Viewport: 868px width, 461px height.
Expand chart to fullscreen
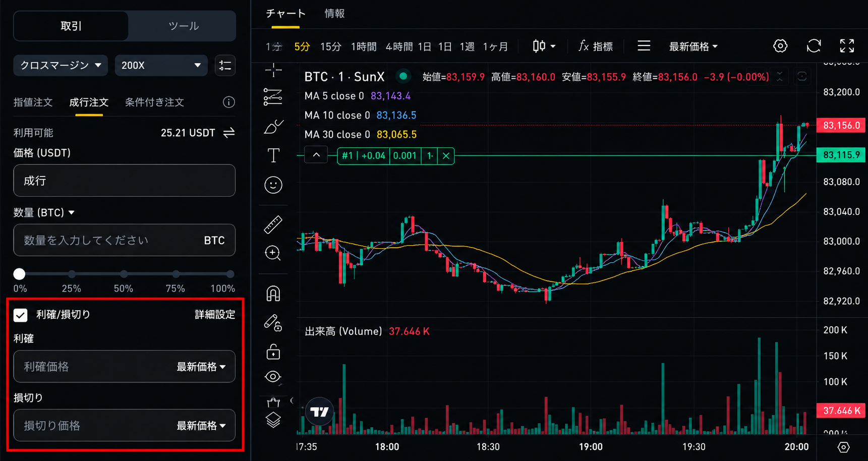point(847,46)
